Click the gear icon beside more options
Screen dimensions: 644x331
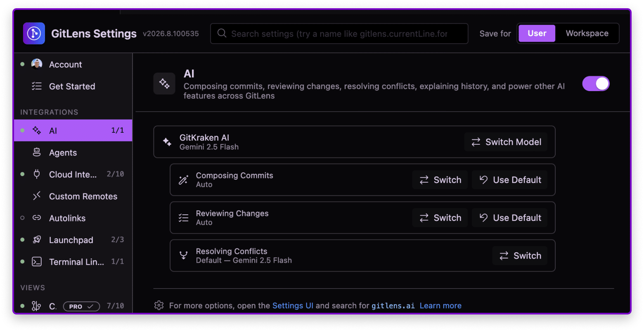click(x=159, y=305)
